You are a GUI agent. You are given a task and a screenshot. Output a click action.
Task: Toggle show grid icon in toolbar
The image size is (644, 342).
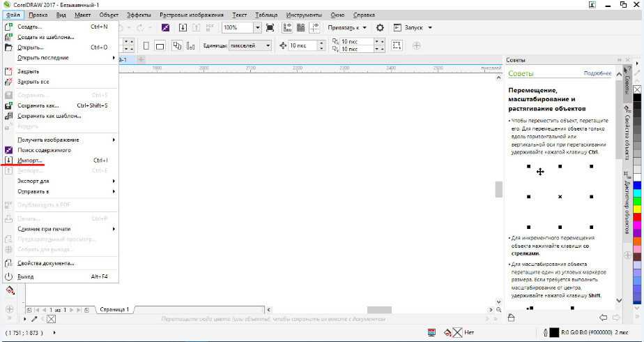300,28
